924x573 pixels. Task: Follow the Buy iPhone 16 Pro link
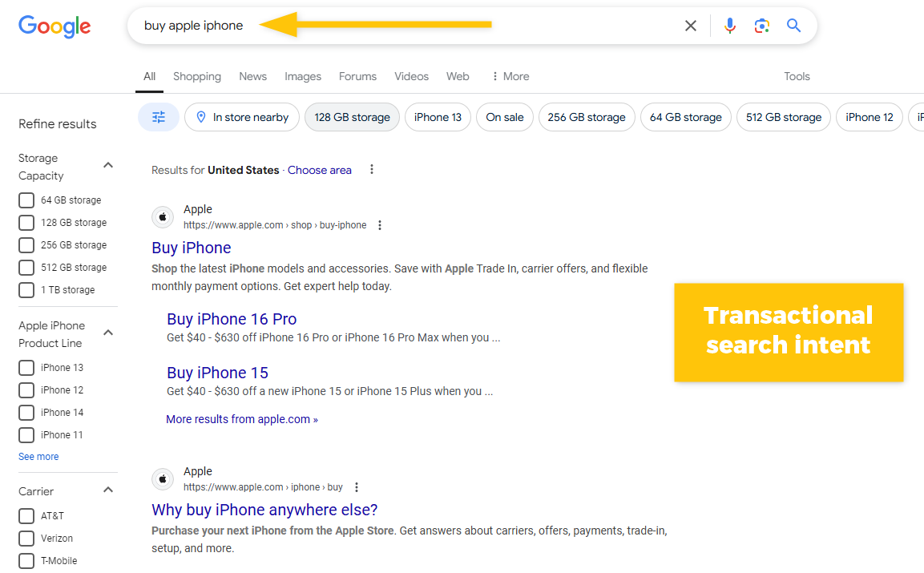232,319
